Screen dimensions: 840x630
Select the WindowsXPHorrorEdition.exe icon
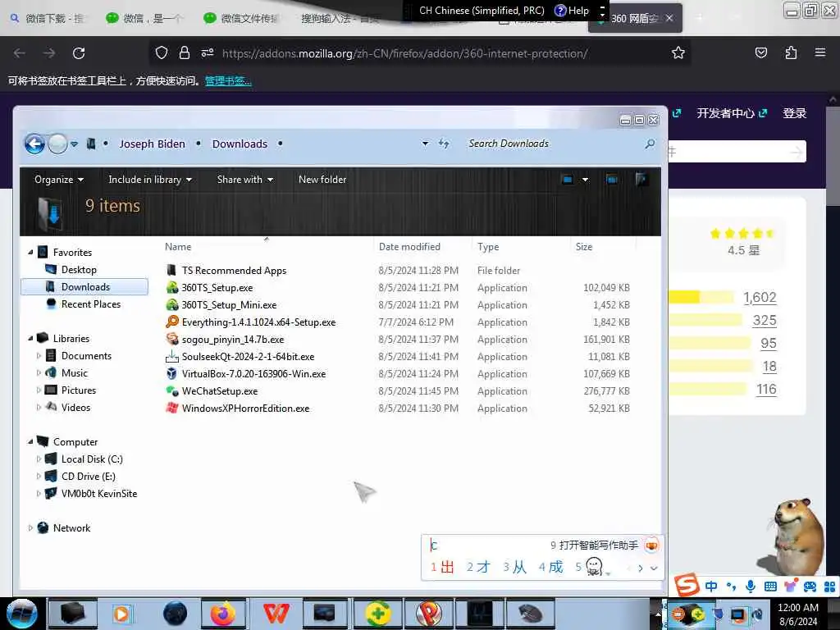coord(171,409)
